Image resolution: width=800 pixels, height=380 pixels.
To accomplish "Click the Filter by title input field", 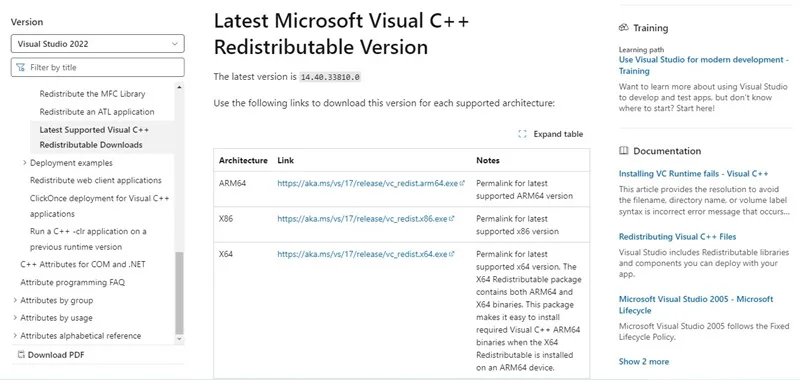I will [x=97, y=67].
